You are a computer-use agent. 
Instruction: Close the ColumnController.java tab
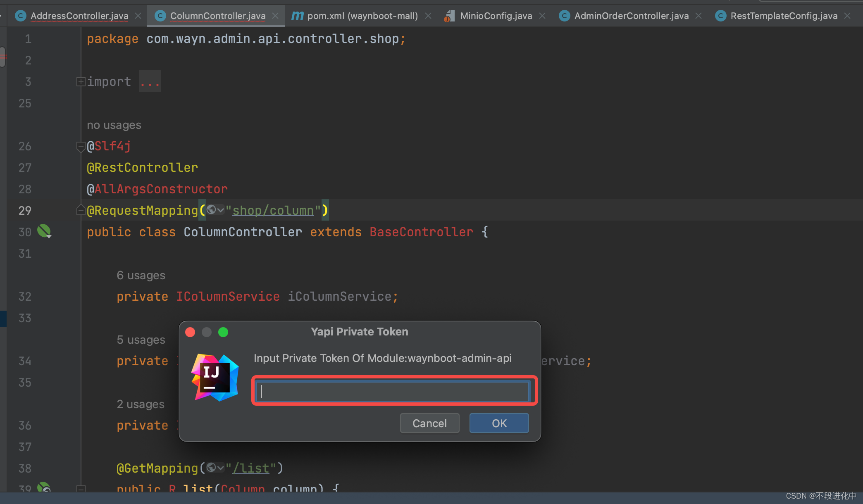tap(275, 16)
